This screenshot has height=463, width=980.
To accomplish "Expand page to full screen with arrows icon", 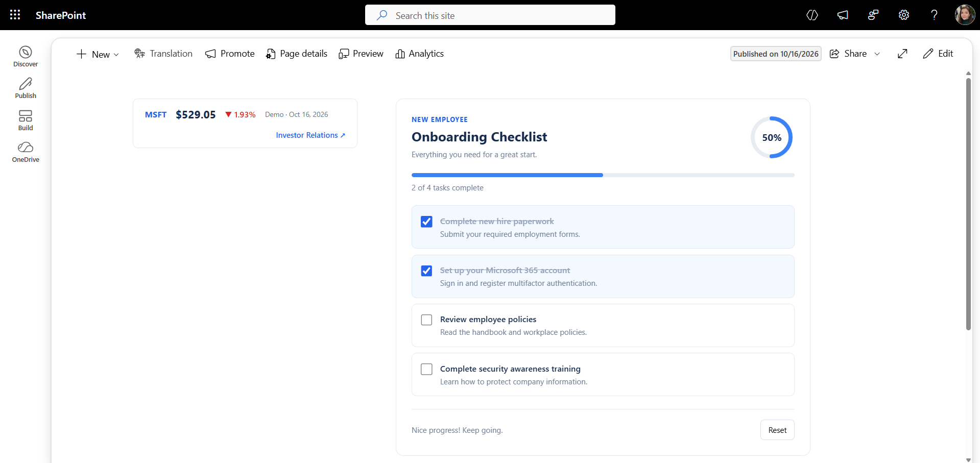I will click(x=902, y=54).
